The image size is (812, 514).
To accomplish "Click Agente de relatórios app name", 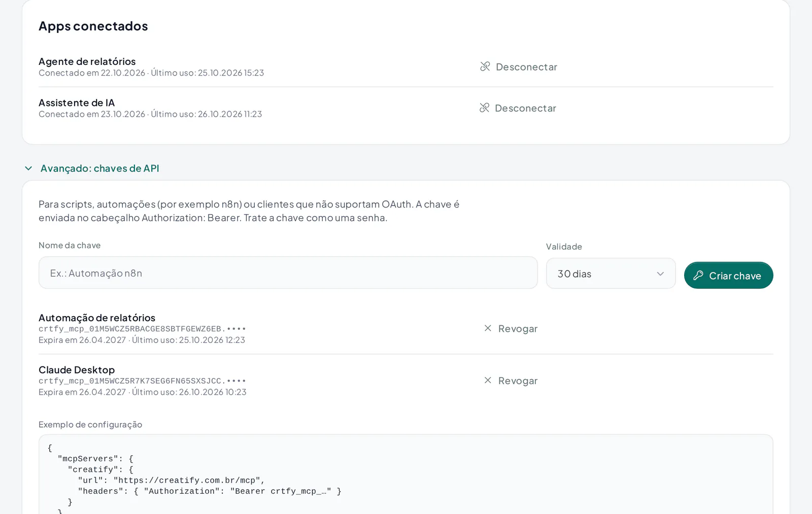I will (87, 61).
